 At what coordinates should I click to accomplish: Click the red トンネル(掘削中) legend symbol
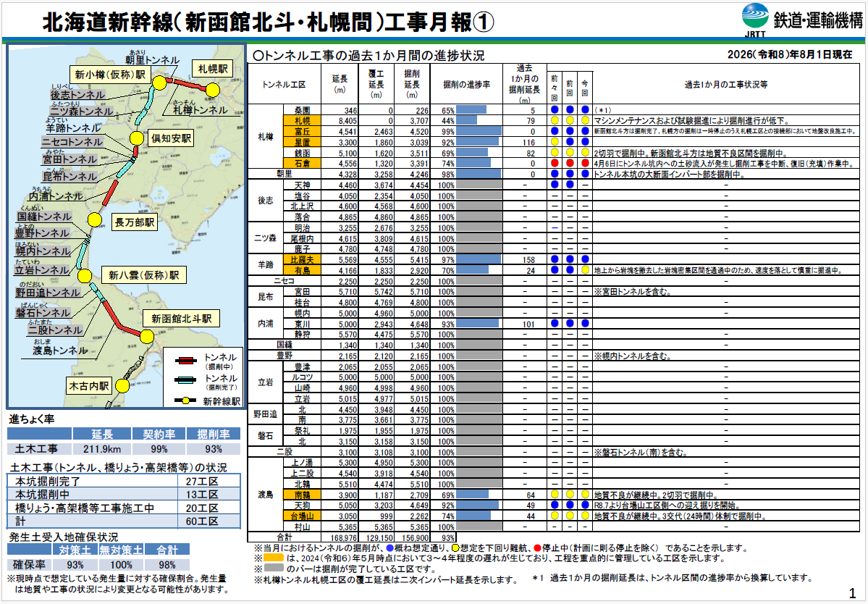[185, 361]
